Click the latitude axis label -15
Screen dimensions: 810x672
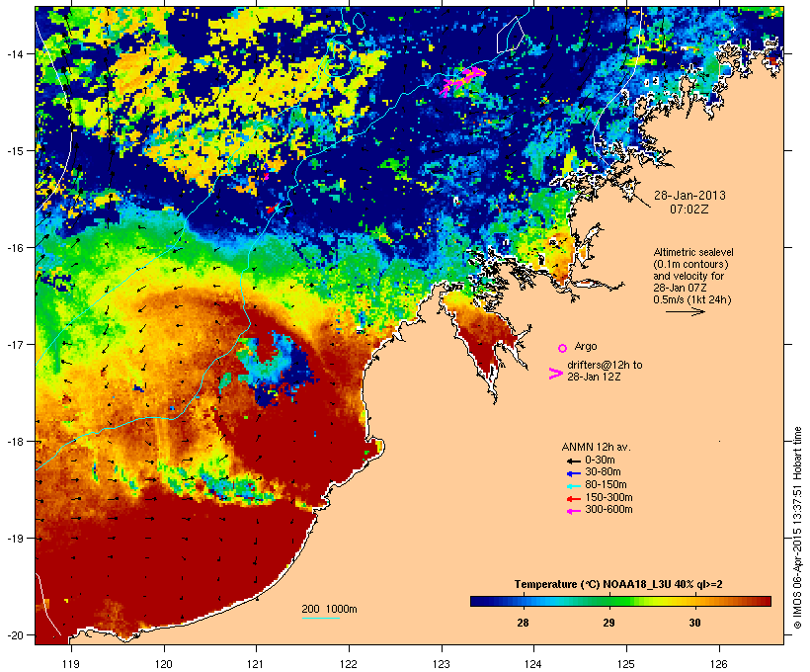(15, 151)
